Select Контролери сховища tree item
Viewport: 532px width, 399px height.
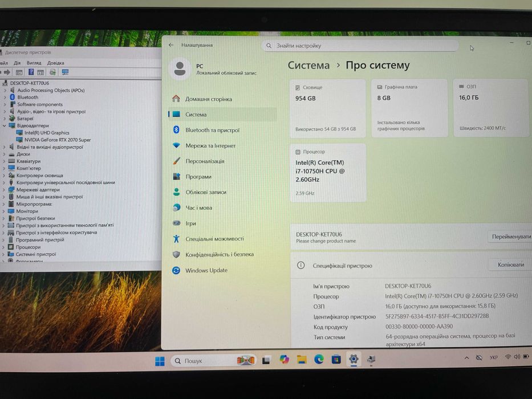[x=40, y=176]
